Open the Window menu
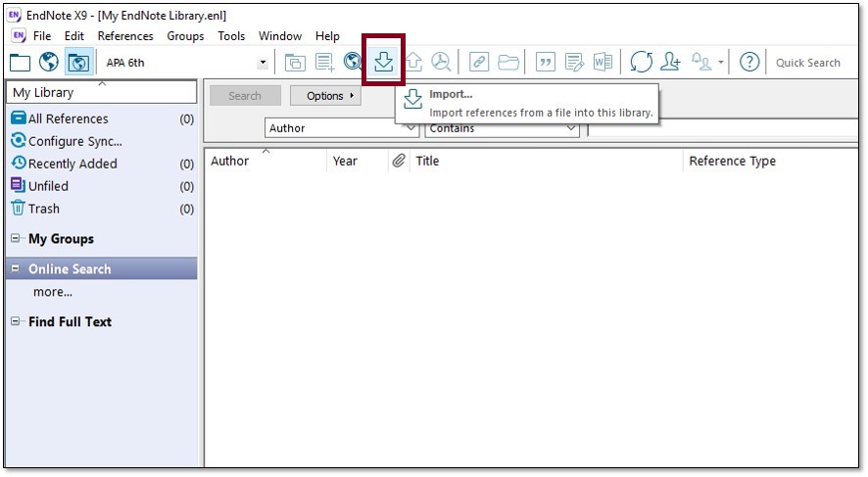This screenshot has width=868, height=477. [280, 36]
